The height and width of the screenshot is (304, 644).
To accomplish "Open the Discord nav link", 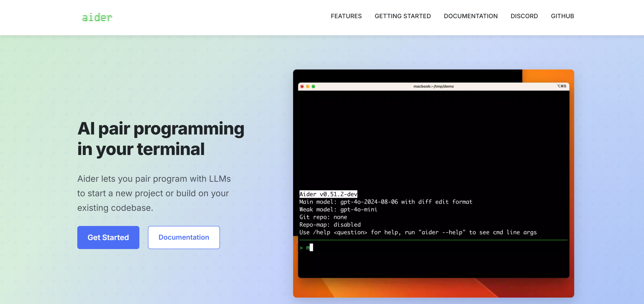I will click(x=524, y=16).
